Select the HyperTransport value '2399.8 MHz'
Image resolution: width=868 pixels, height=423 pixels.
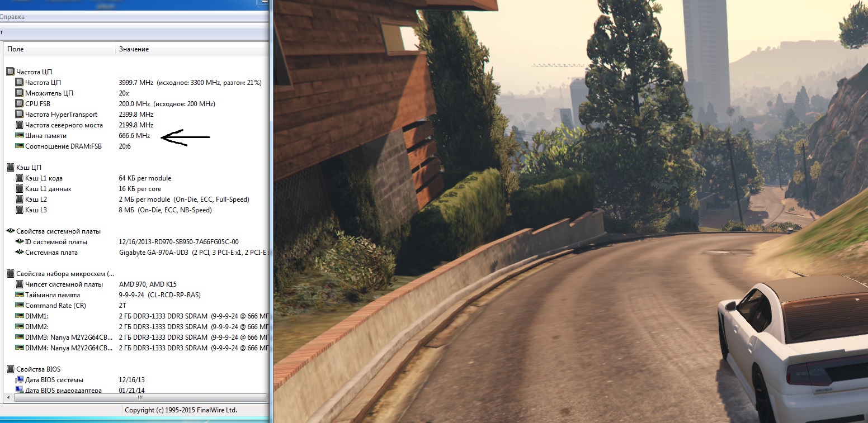pos(136,115)
